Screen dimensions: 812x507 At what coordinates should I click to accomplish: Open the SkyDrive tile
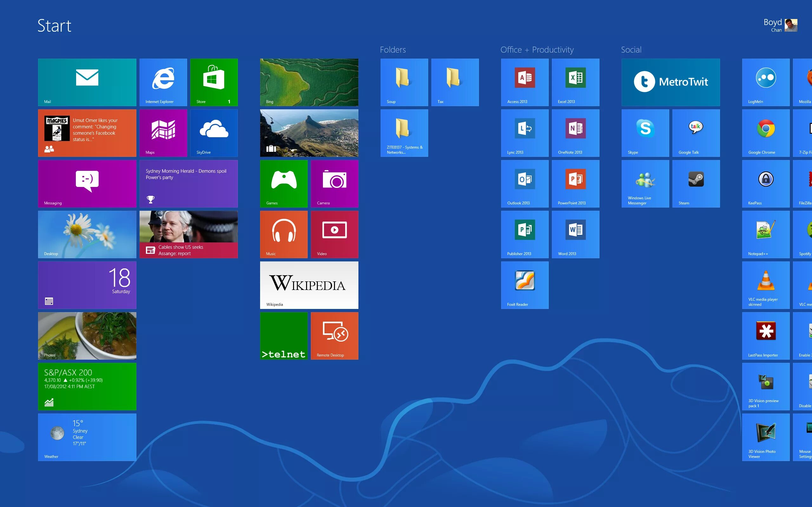tap(214, 133)
